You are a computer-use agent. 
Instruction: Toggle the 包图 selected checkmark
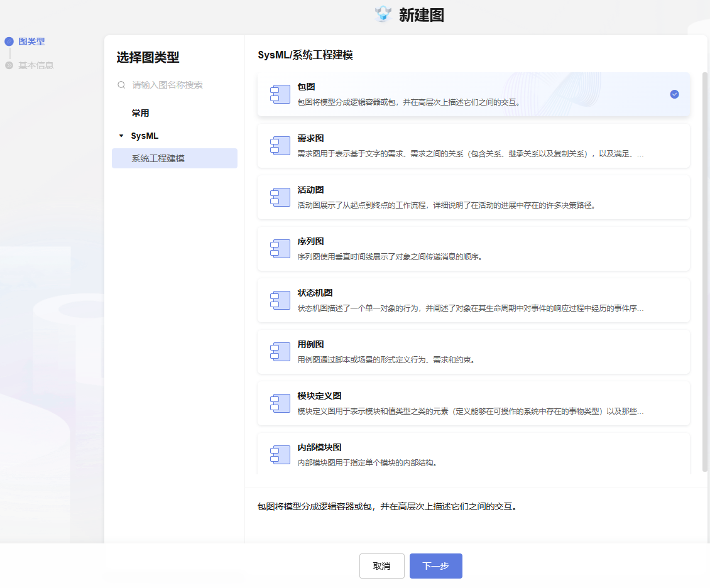point(674,94)
